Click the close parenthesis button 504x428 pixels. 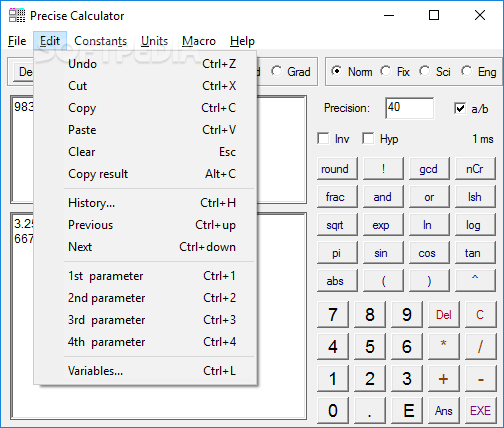click(429, 281)
